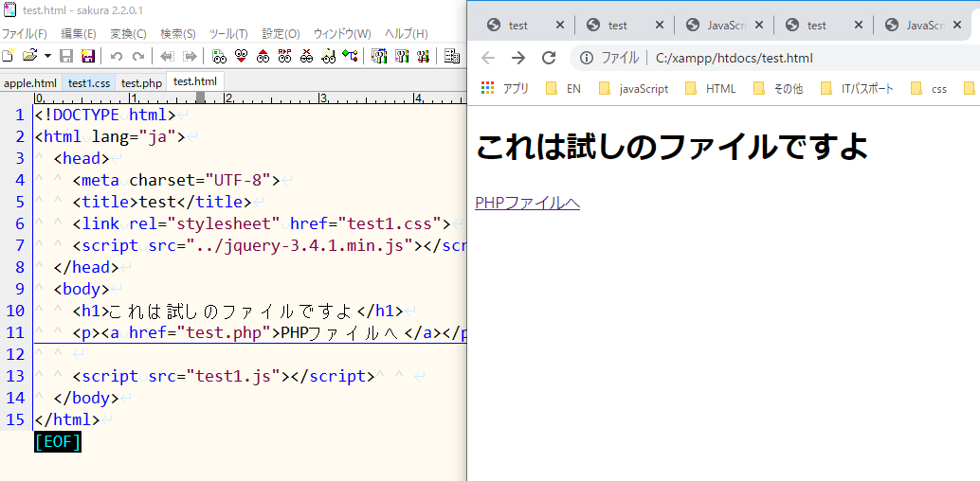
Task: Open the 編集(E) menu
Action: point(79,33)
